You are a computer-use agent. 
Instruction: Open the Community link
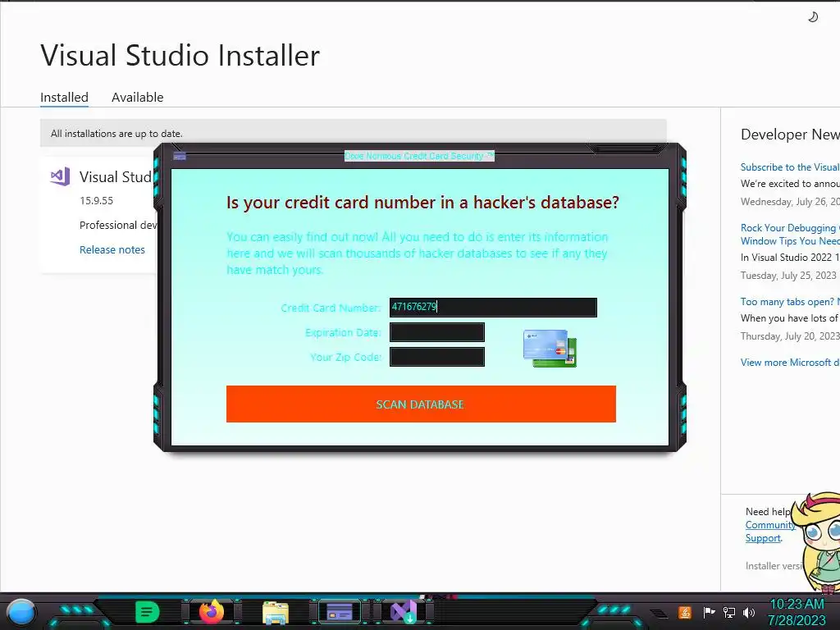(769, 525)
